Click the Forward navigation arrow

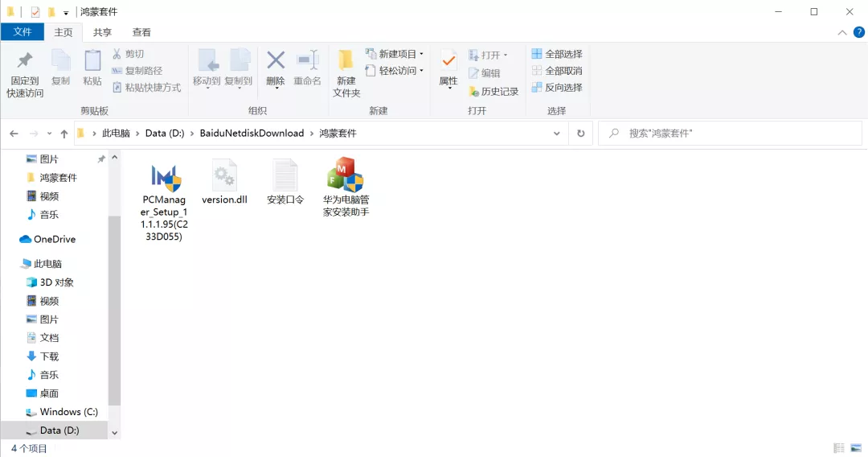pos(34,134)
